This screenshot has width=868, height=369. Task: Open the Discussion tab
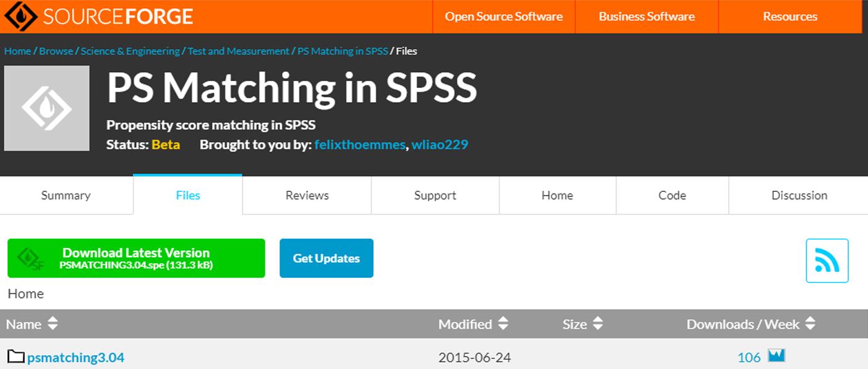[x=799, y=196]
